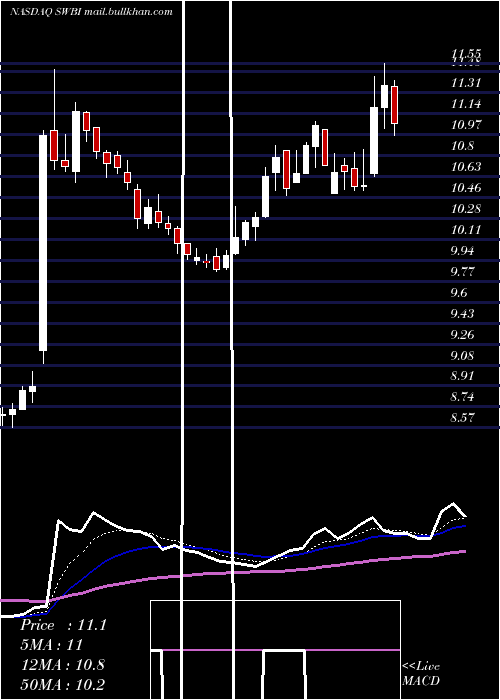Click the NASDAQ SWBI chart title

point(91,12)
